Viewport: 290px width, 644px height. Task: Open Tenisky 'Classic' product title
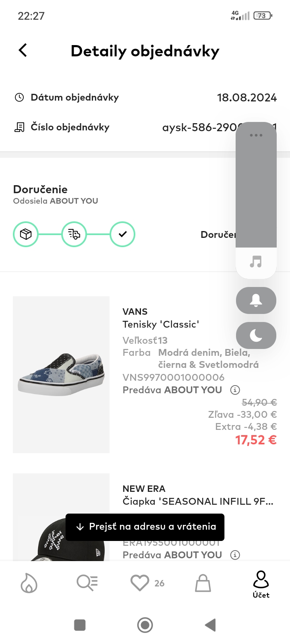(x=161, y=324)
